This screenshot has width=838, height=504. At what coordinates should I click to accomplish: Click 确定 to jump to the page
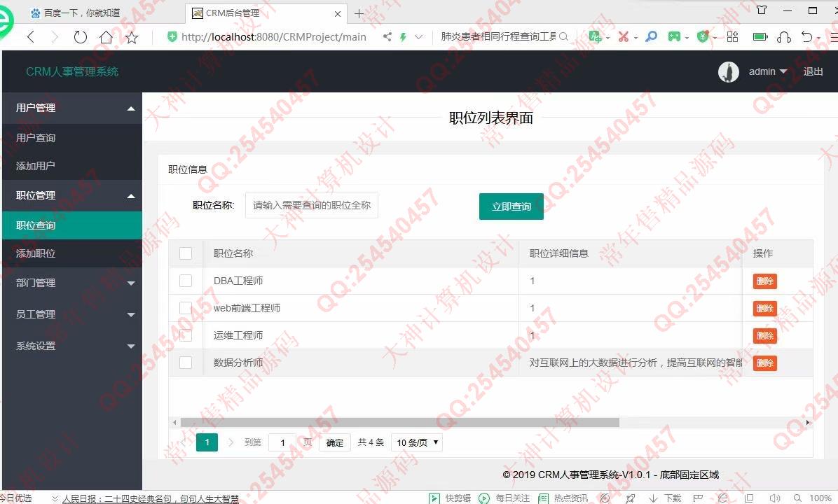[x=334, y=442]
